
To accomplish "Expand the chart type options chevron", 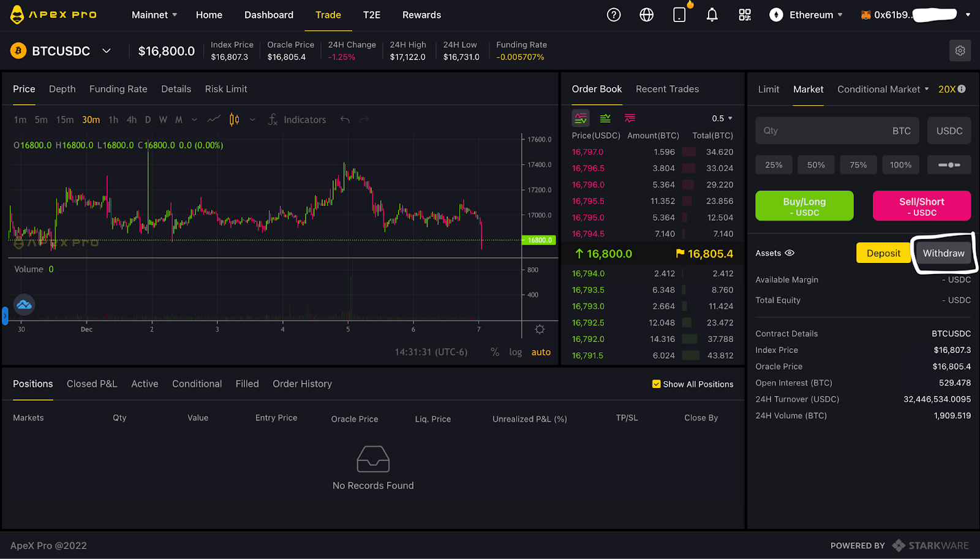I will tap(252, 120).
